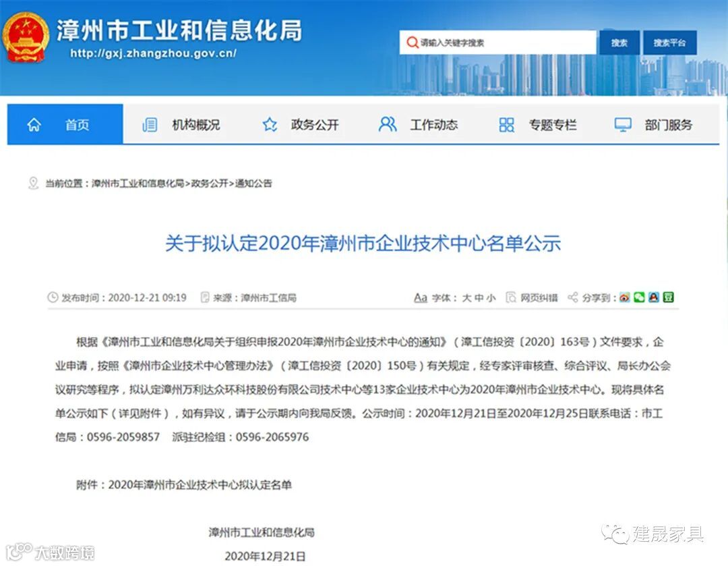Viewport: 728px width, 566px height.
Task: Click the people icon beside 工作动态
Action: 388,124
